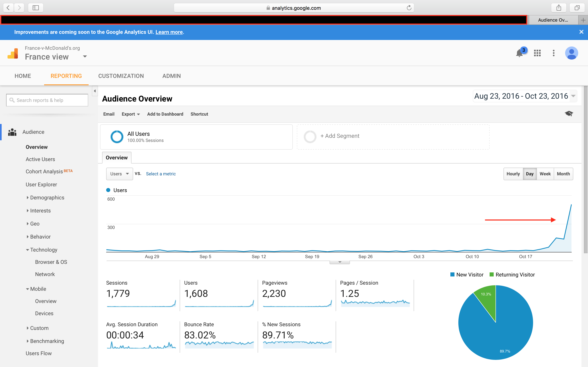Switch the chart to Week granularity

[545, 174]
